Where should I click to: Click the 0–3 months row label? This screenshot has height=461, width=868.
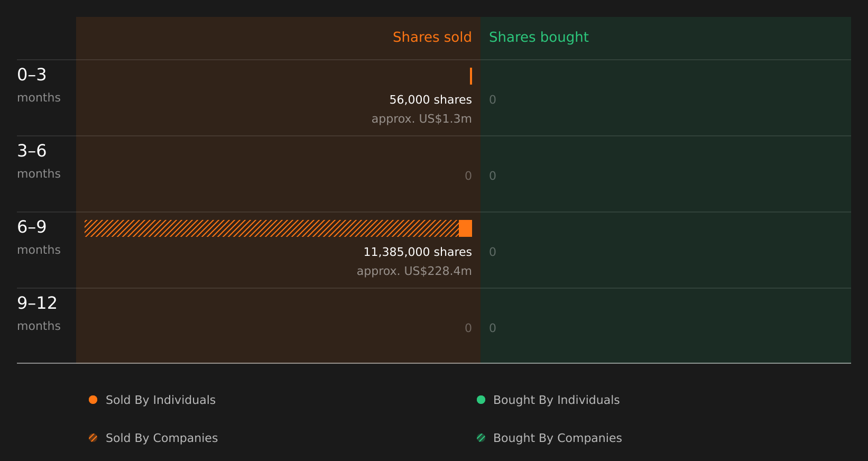click(39, 85)
